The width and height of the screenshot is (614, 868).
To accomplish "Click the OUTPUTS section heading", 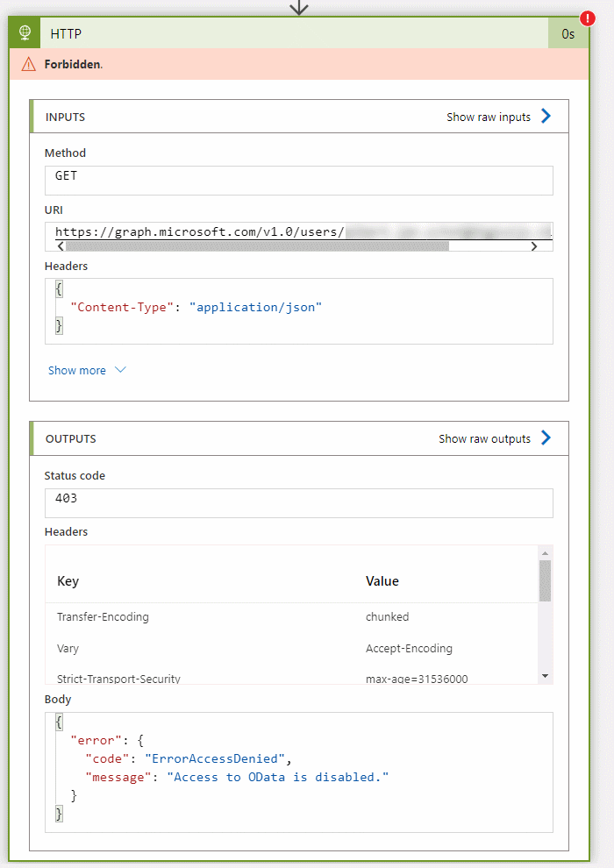I will (71, 438).
